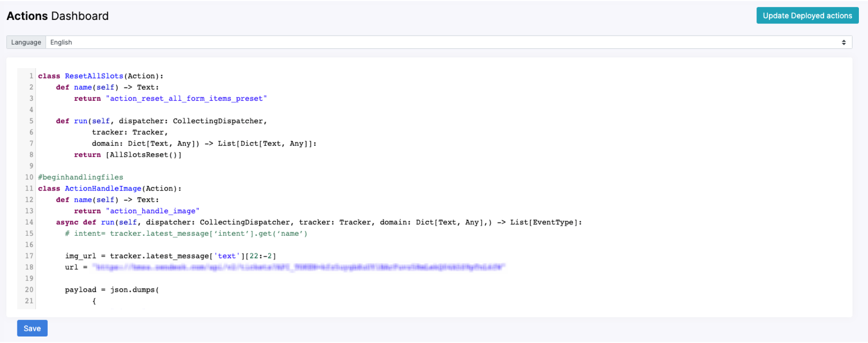Click the payload = json.dumps( line
Image resolution: width=868 pixels, height=343 pixels.
[112, 290]
